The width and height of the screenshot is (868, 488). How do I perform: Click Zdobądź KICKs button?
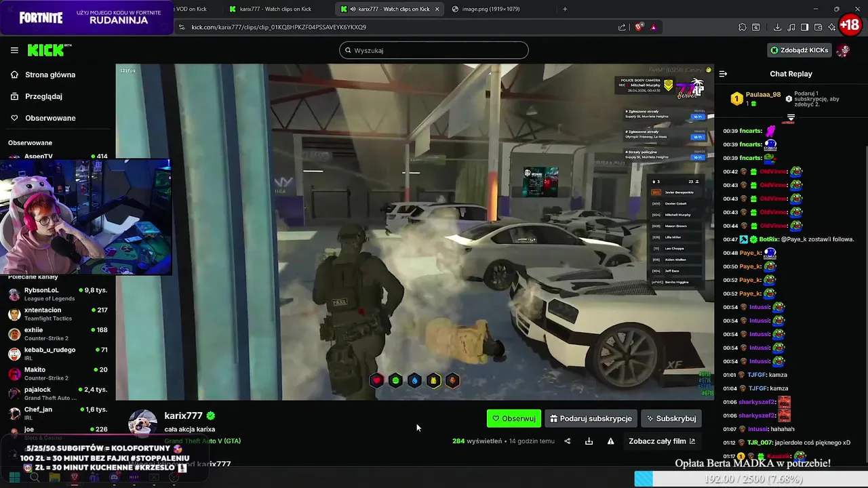pyautogui.click(x=799, y=50)
